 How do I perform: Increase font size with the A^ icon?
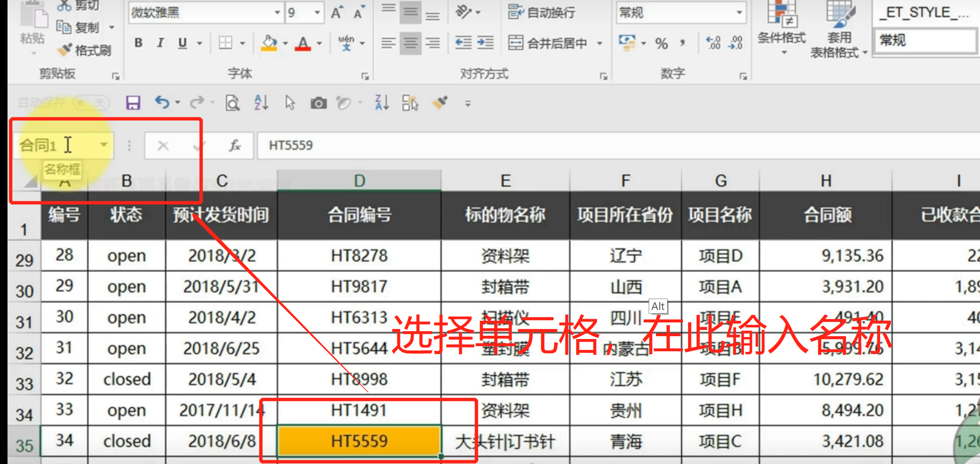337,12
